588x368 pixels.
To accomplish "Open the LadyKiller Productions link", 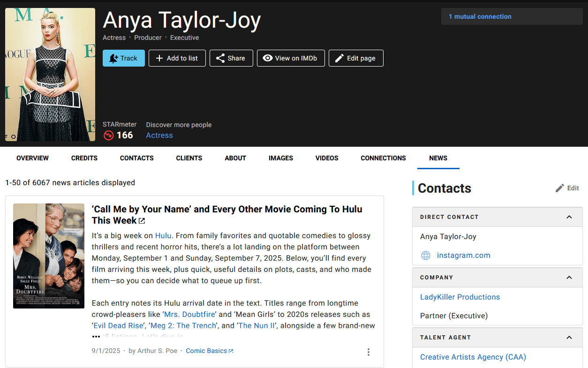I will click(x=460, y=297).
